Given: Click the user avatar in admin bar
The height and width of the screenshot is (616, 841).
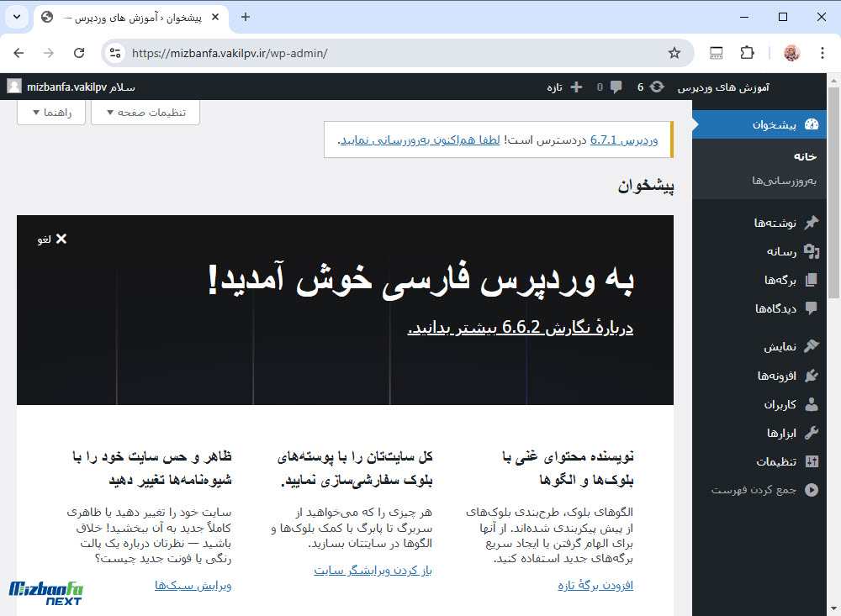Looking at the screenshot, I should (14, 87).
